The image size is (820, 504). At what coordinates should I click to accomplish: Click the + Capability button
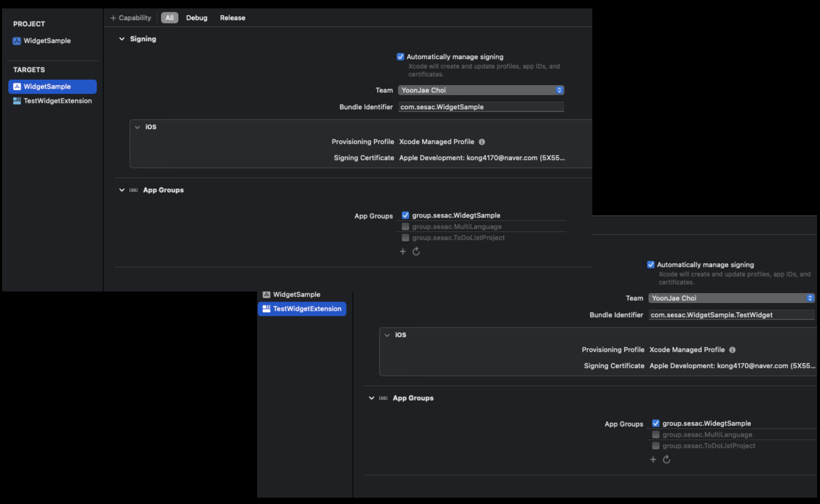[x=131, y=18]
